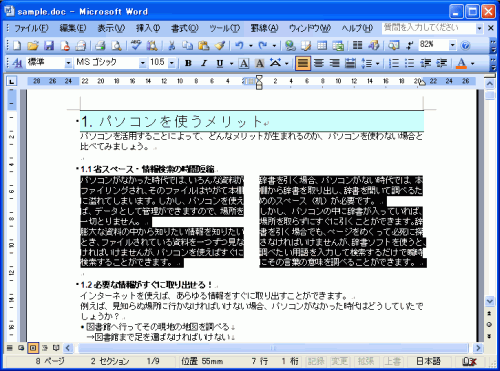Screen dimensions: 500x371
Task: Switch to Outline view button
Action: 45,348
